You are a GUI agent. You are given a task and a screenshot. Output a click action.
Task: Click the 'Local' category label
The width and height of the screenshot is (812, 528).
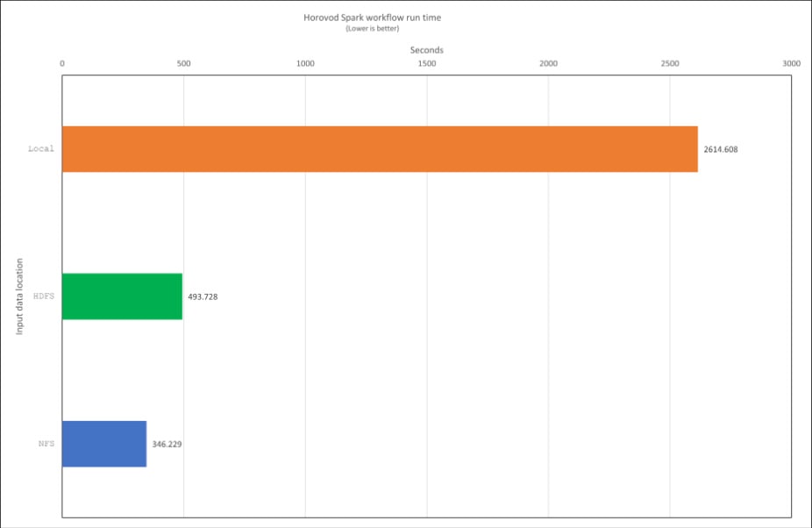[x=40, y=149]
